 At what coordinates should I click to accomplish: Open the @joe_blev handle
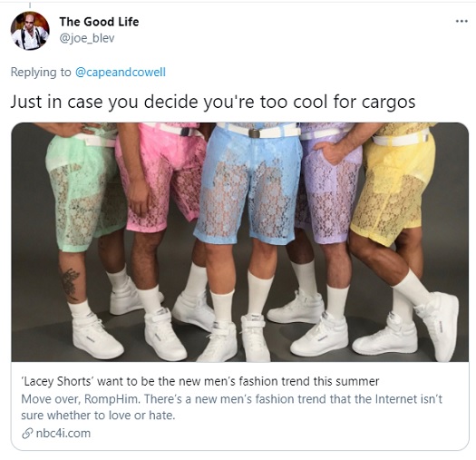(x=87, y=38)
